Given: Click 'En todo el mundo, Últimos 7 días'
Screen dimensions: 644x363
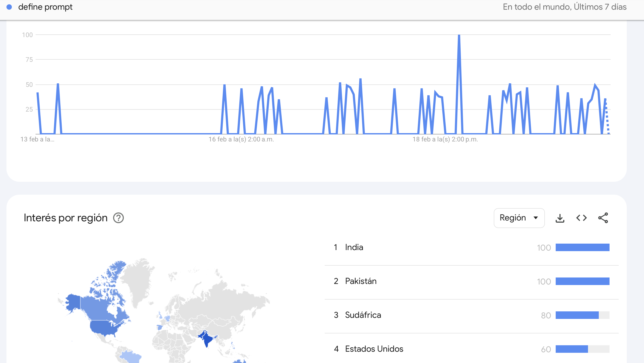Looking at the screenshot, I should (565, 7).
